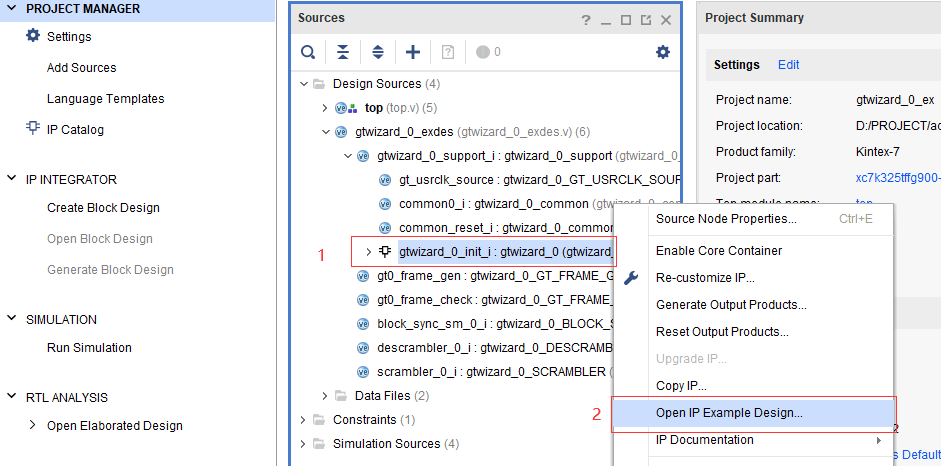Viewport: 941px width, 466px height.
Task: Click the Verilog icon beside scrambler_0_i
Action: 362,372
